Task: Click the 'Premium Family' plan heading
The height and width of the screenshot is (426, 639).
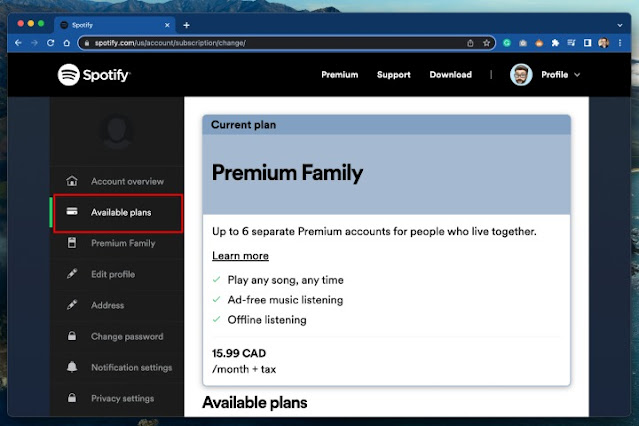Action: 287,172
